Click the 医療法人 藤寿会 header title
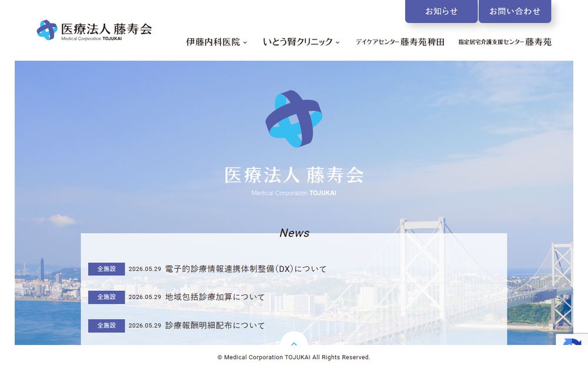Viewport: 588px width, 368px height. point(106,28)
